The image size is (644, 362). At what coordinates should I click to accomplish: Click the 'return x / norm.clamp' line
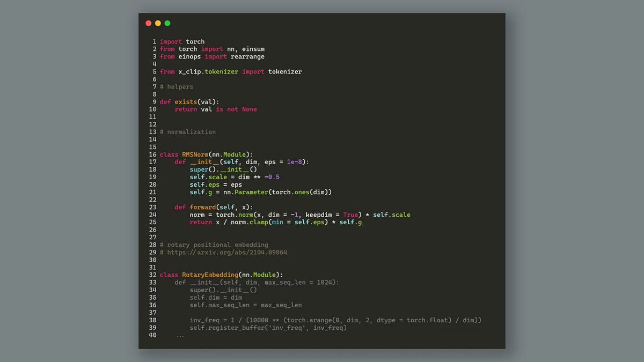coord(276,222)
